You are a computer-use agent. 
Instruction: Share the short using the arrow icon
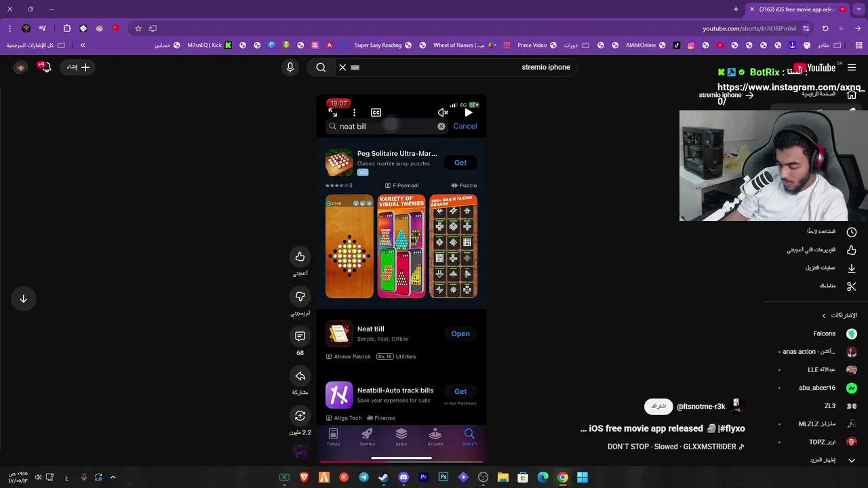pyautogui.click(x=300, y=376)
